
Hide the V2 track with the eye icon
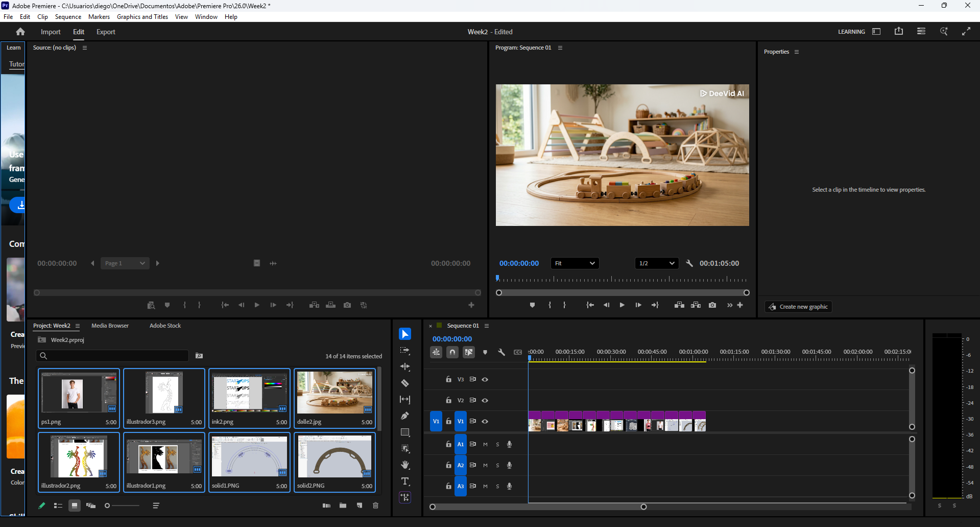485,400
